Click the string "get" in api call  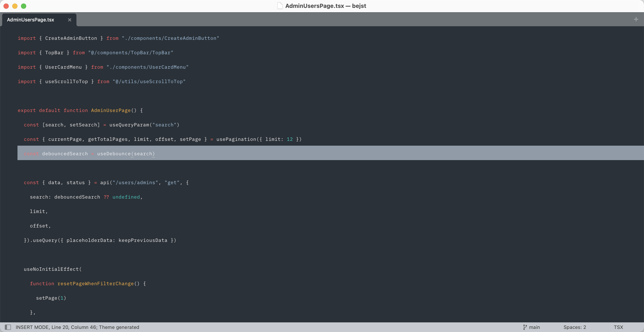[x=172, y=183]
